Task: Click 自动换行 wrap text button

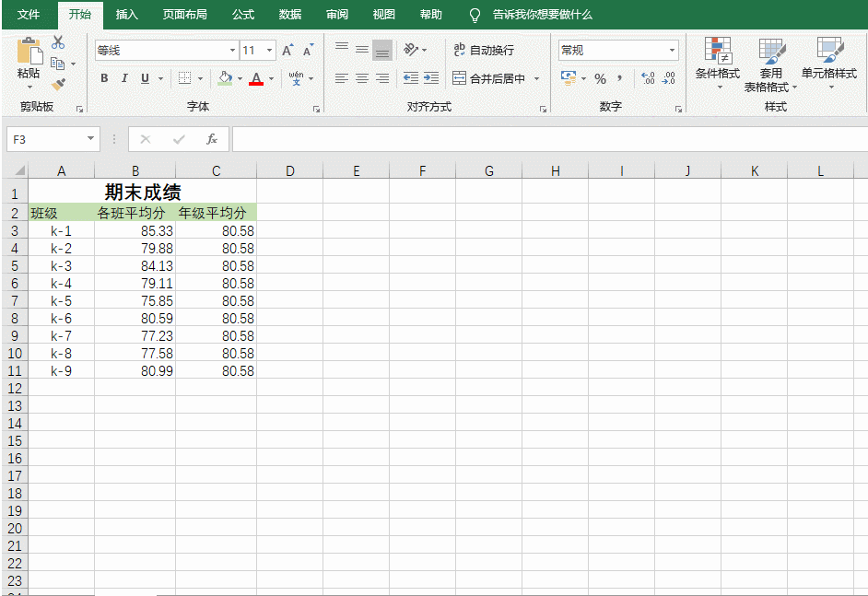Action: 484,51
